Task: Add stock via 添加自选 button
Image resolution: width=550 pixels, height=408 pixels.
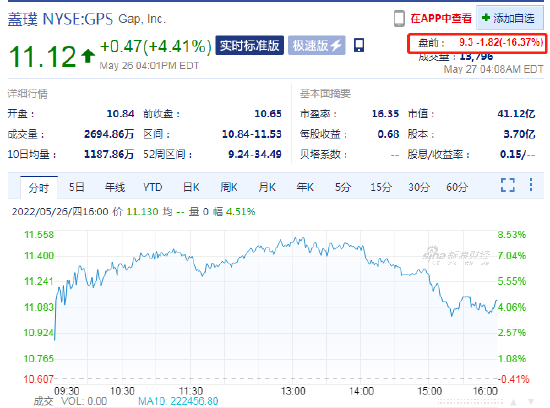Action: 510,18
